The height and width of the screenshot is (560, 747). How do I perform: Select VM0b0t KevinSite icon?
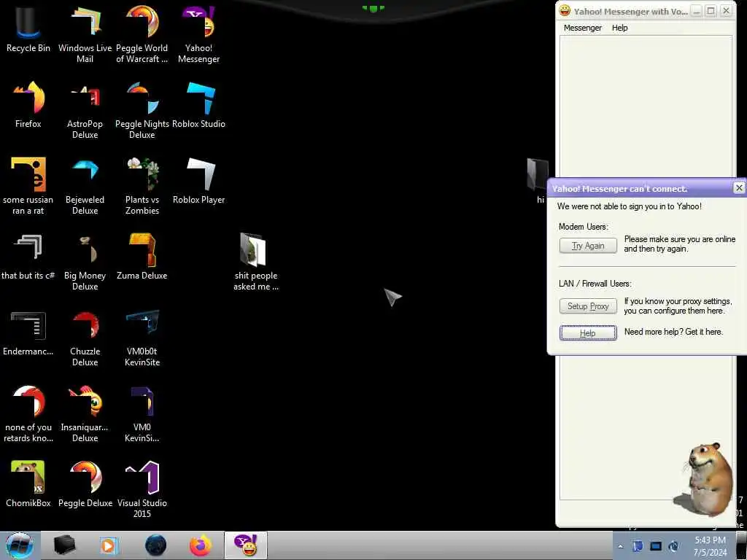[142, 338]
